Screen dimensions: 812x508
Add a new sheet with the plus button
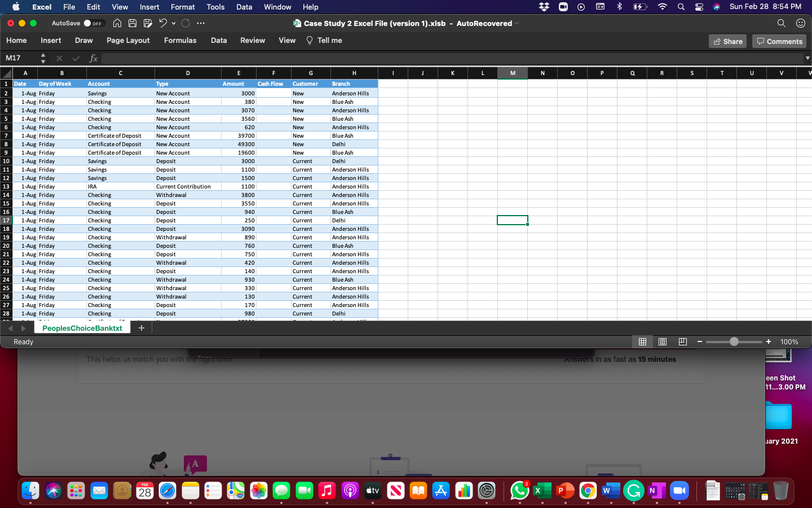point(141,327)
